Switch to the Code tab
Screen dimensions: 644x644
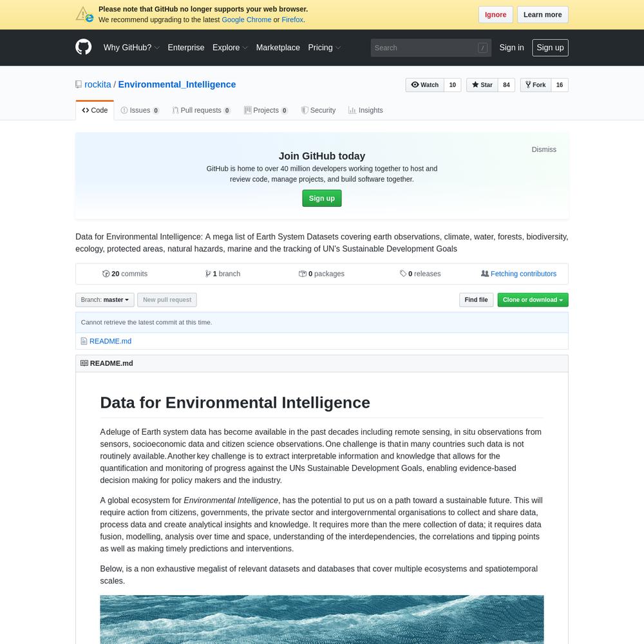[x=95, y=110]
